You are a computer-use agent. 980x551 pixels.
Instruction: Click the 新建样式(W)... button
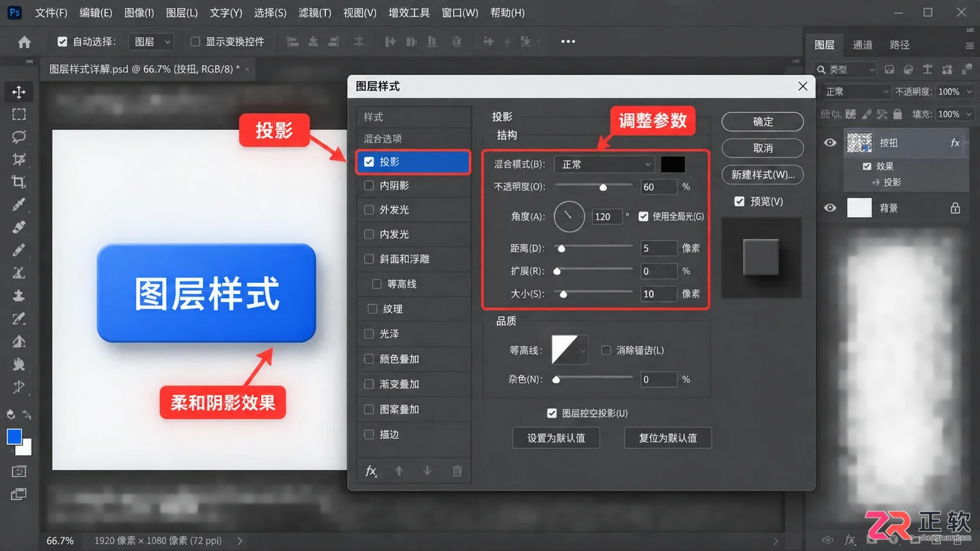click(763, 175)
